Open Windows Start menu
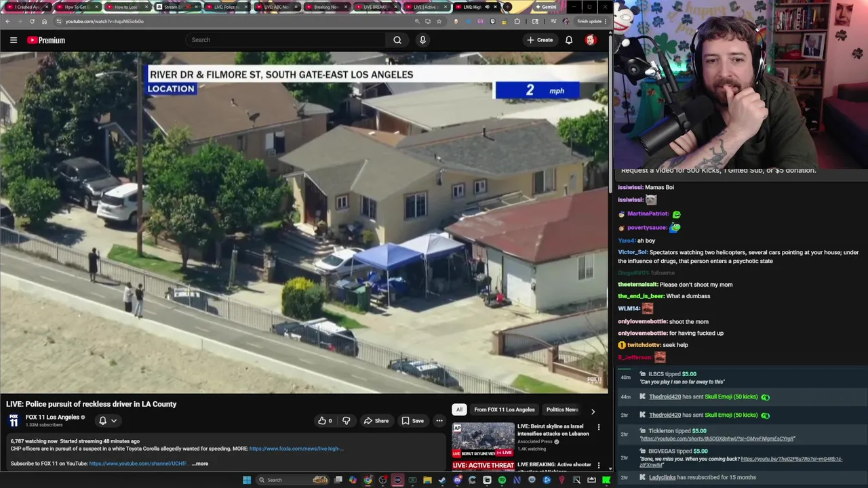The width and height of the screenshot is (868, 488). coord(247,480)
